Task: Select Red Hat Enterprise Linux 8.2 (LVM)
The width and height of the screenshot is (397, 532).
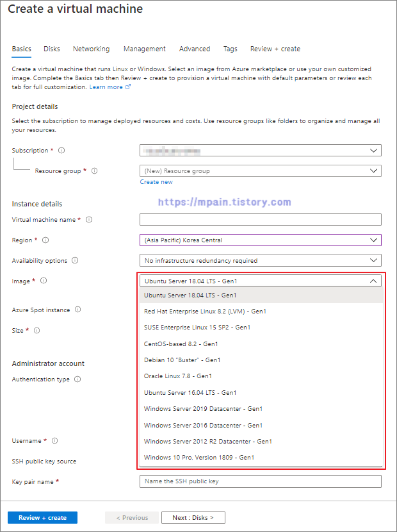Action: tap(261, 311)
